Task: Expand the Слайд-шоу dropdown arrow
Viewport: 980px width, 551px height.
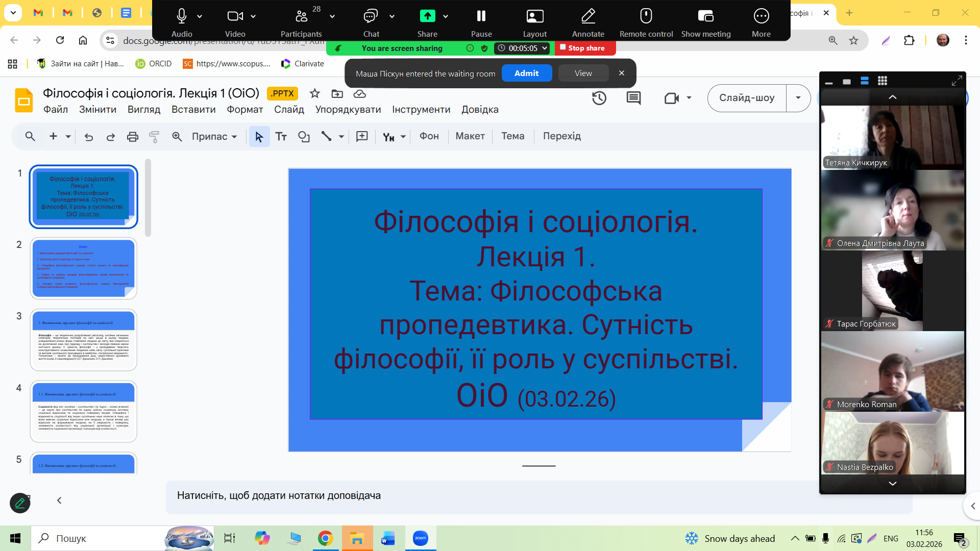Action: point(798,98)
